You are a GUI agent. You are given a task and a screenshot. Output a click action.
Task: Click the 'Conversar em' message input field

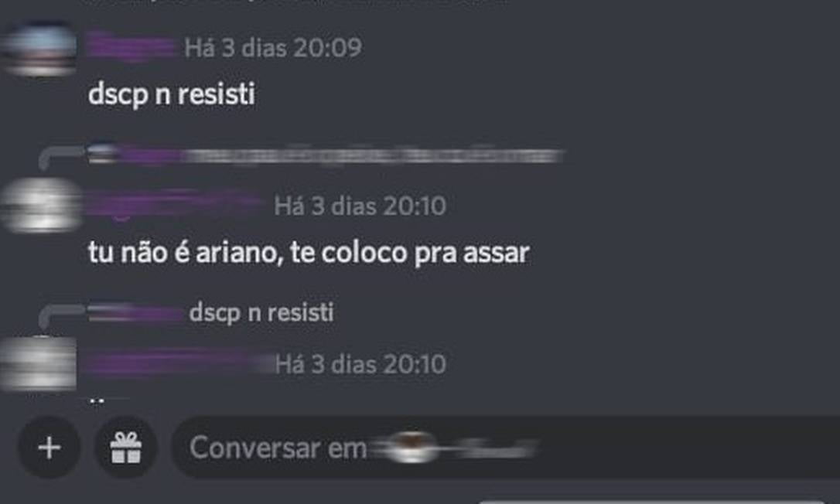coord(505,448)
